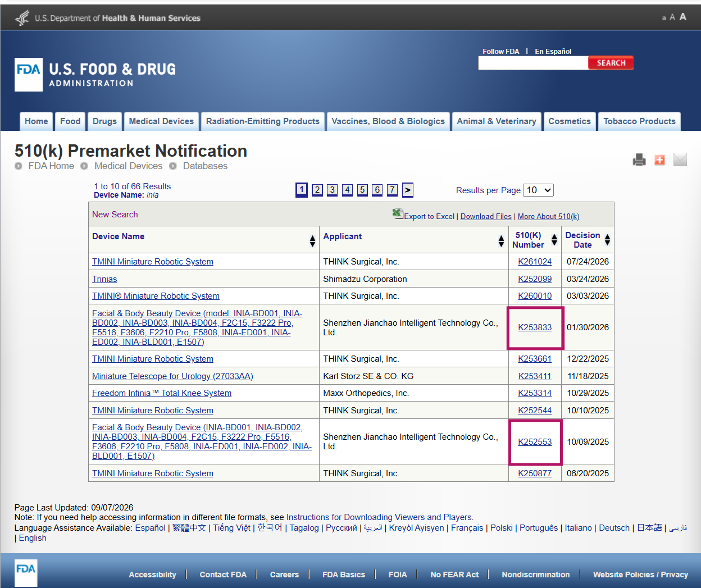
Task: Open the Cosmetics tab
Action: tap(570, 121)
